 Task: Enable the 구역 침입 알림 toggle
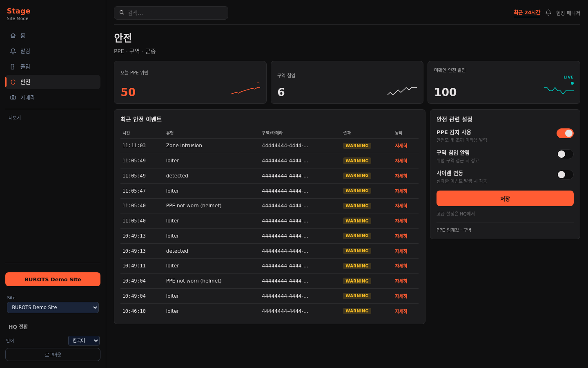point(565,154)
